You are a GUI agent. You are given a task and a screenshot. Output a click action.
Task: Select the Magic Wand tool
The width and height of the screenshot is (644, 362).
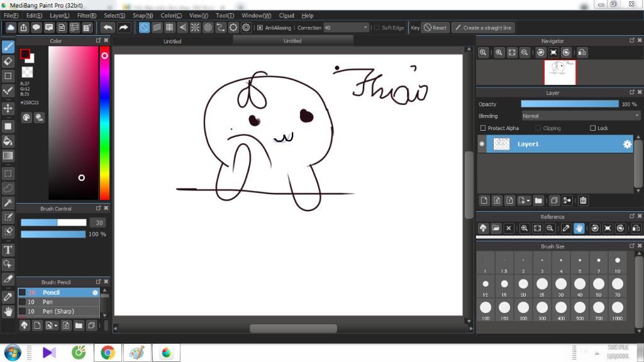point(8,202)
